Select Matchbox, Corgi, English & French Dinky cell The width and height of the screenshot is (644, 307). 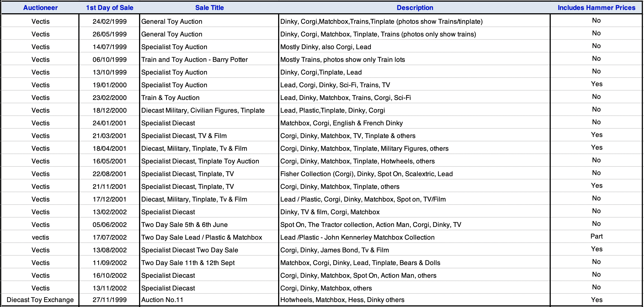coord(341,123)
